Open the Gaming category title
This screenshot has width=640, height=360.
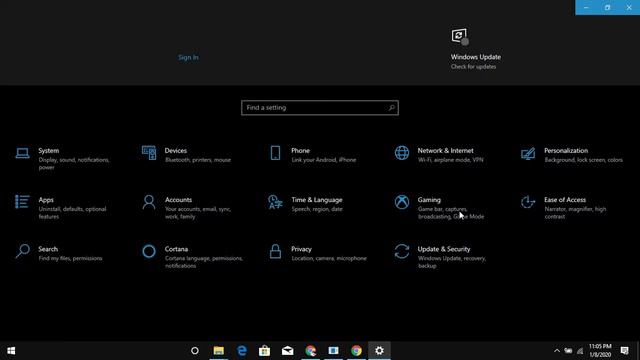point(429,200)
